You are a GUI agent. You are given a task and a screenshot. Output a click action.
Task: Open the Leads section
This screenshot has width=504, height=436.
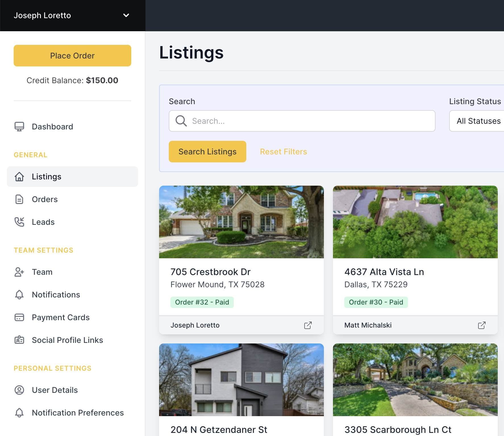43,222
